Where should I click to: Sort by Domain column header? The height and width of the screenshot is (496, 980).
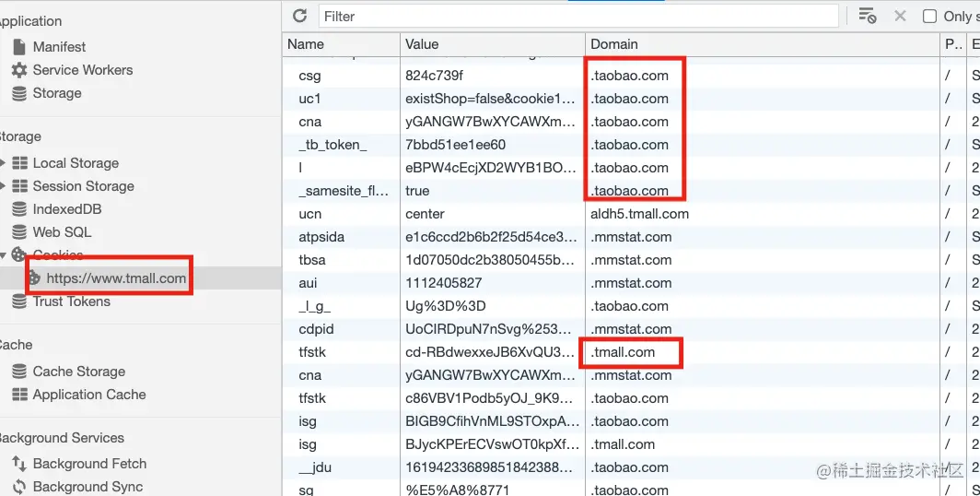pyautogui.click(x=763, y=44)
